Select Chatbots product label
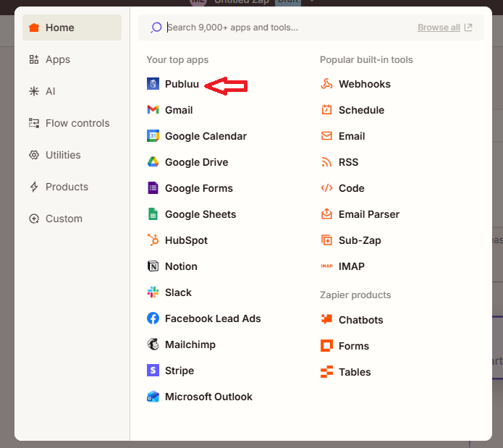503x448 pixels. tap(361, 320)
